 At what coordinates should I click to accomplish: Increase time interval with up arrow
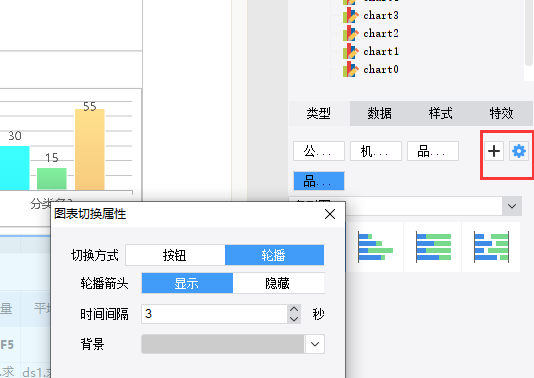pyautogui.click(x=294, y=309)
